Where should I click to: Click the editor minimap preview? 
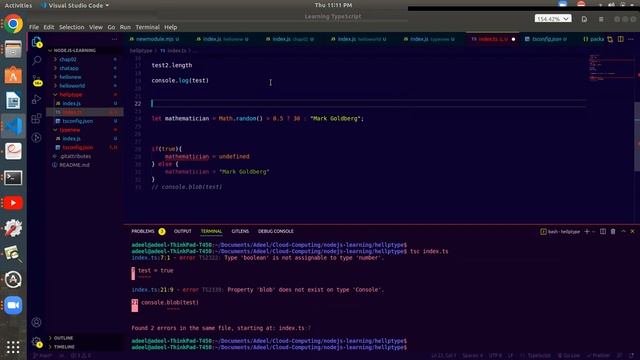610,67
